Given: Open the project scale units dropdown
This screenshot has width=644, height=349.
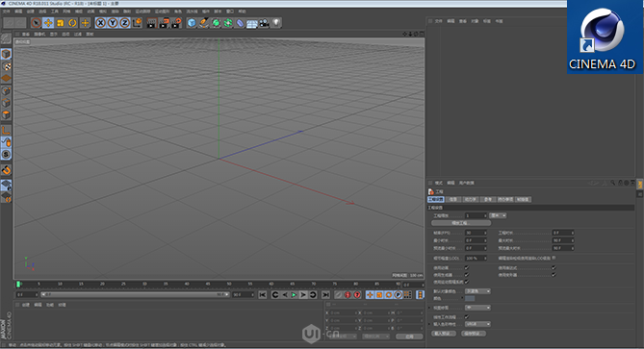Looking at the screenshot, I should point(498,215).
